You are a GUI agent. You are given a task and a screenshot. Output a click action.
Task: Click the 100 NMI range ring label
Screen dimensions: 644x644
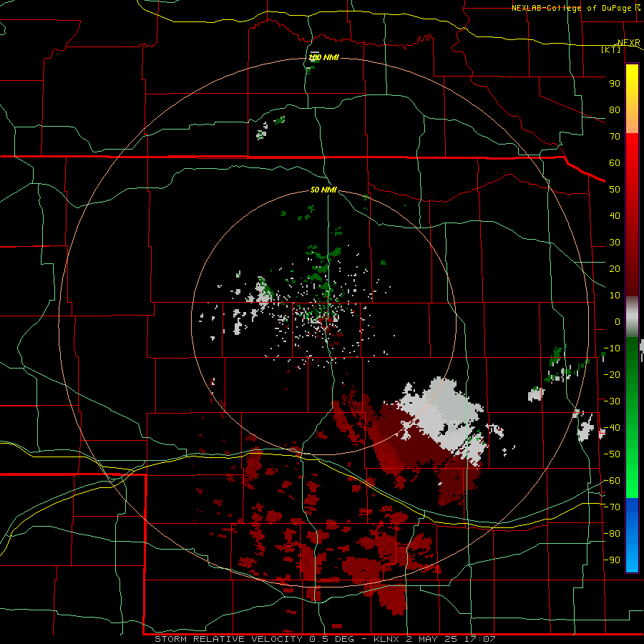(x=323, y=57)
